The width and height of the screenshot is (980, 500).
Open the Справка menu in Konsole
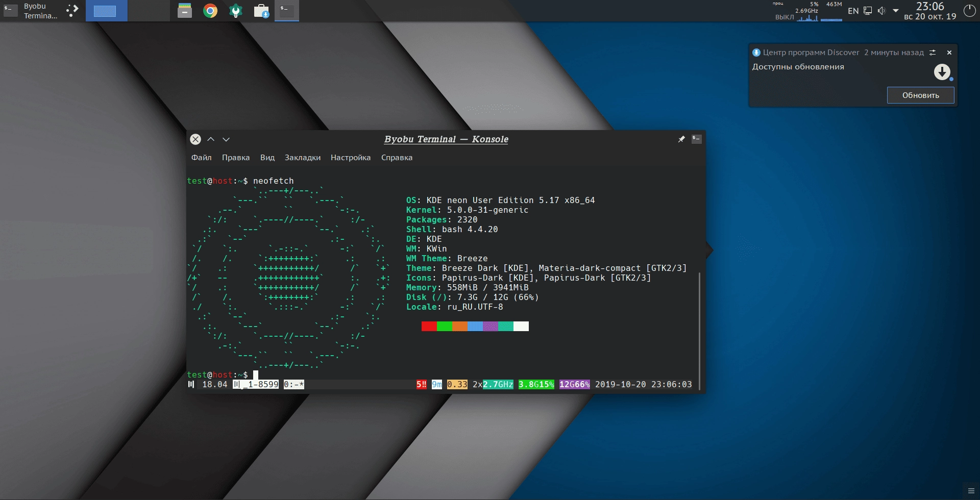(x=397, y=158)
